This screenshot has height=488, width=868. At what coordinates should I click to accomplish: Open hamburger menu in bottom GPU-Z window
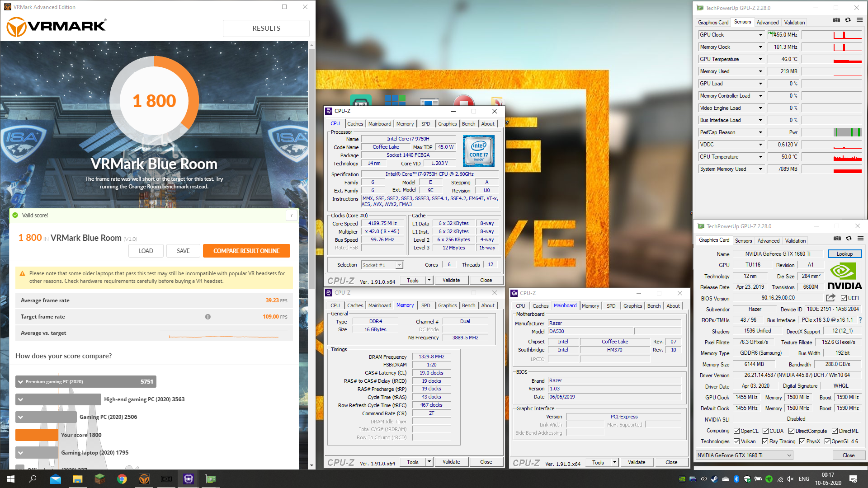(860, 239)
